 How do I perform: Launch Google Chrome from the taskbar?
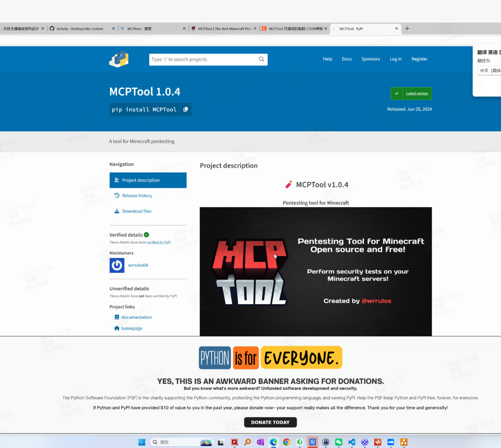[287, 442]
